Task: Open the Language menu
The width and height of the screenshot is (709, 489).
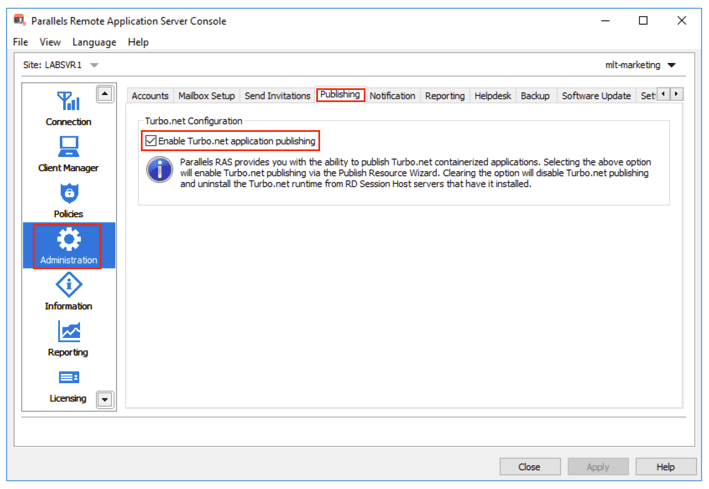Action: click(x=94, y=42)
